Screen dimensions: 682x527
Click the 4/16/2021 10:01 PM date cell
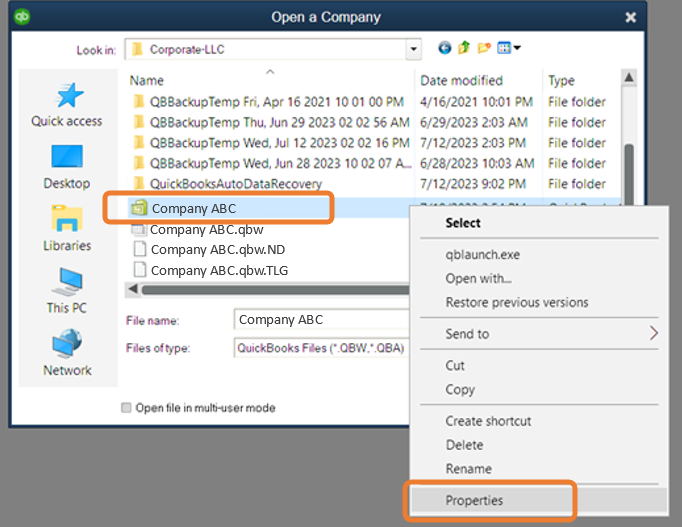click(476, 102)
